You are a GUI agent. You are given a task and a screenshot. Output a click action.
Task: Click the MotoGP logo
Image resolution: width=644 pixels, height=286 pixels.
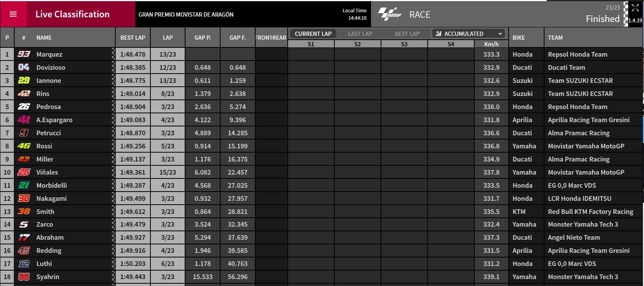tap(389, 14)
